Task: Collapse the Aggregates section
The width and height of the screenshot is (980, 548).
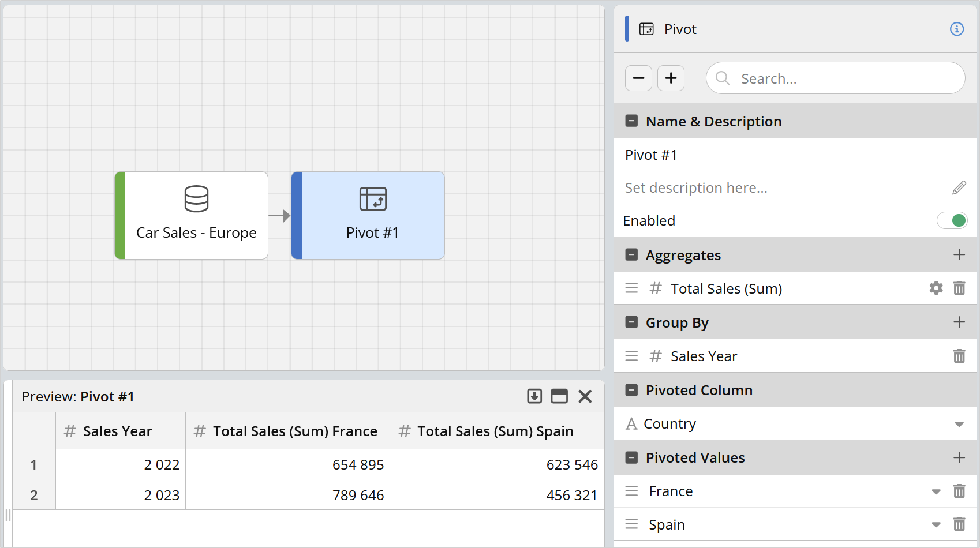Action: coord(631,255)
